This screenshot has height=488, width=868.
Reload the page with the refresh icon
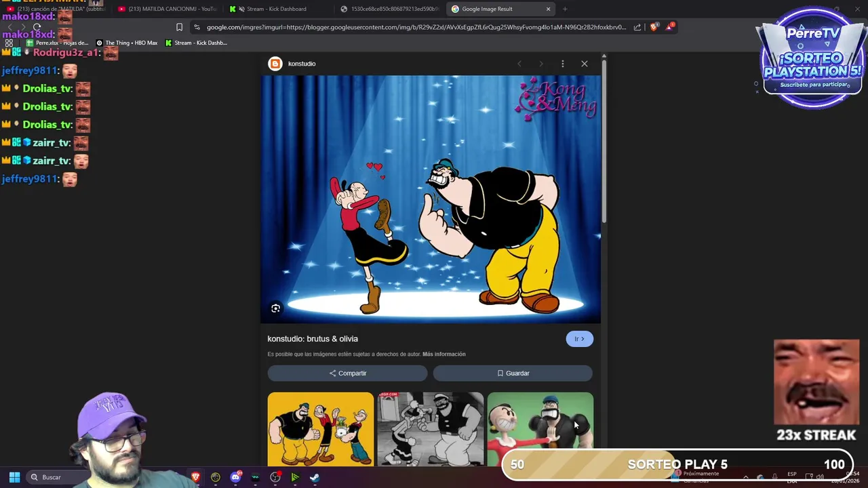click(37, 27)
